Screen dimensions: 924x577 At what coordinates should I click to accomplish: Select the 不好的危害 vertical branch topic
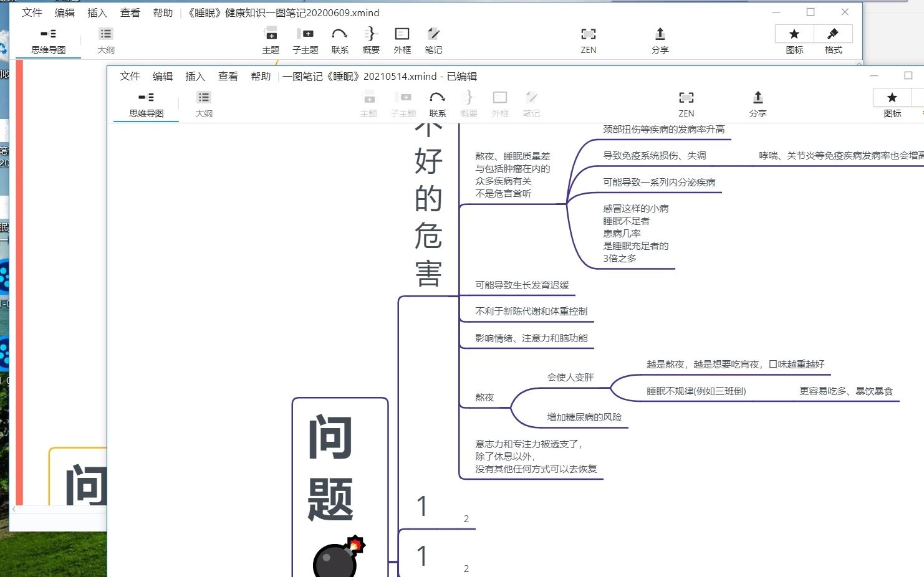pos(428,206)
